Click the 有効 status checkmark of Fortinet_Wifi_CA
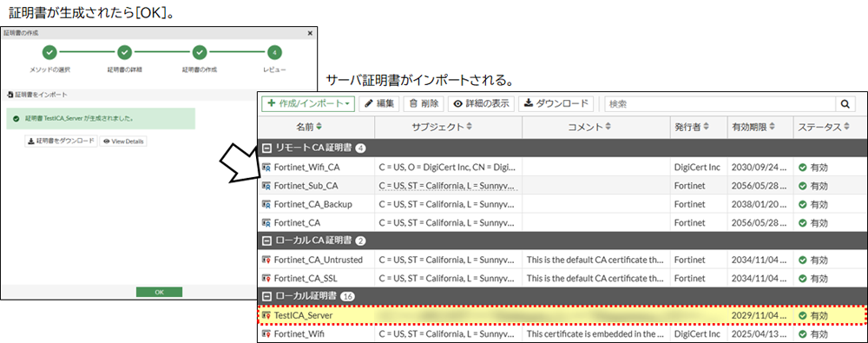868x343 pixels. 803,168
